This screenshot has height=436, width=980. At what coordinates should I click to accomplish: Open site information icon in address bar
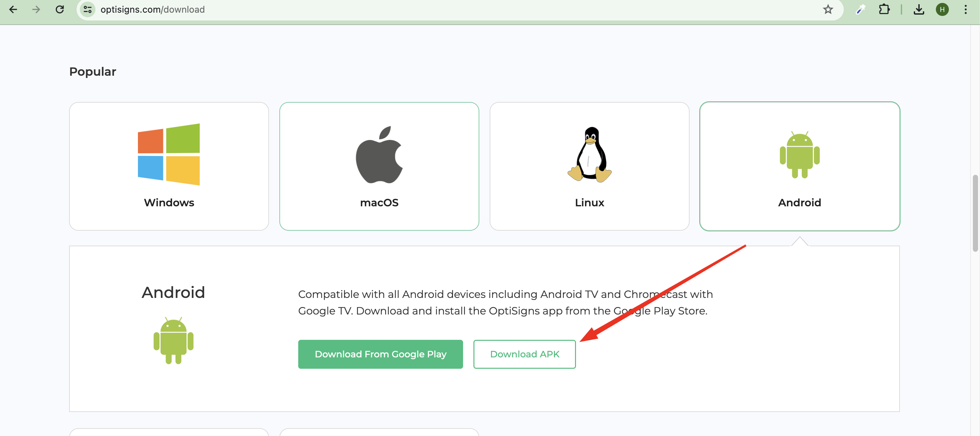pyautogui.click(x=88, y=9)
